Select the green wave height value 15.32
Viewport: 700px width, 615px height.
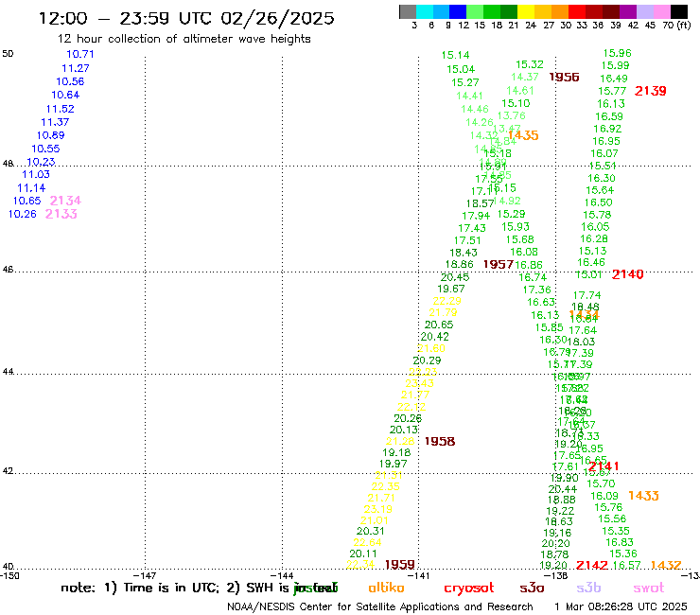tap(530, 64)
